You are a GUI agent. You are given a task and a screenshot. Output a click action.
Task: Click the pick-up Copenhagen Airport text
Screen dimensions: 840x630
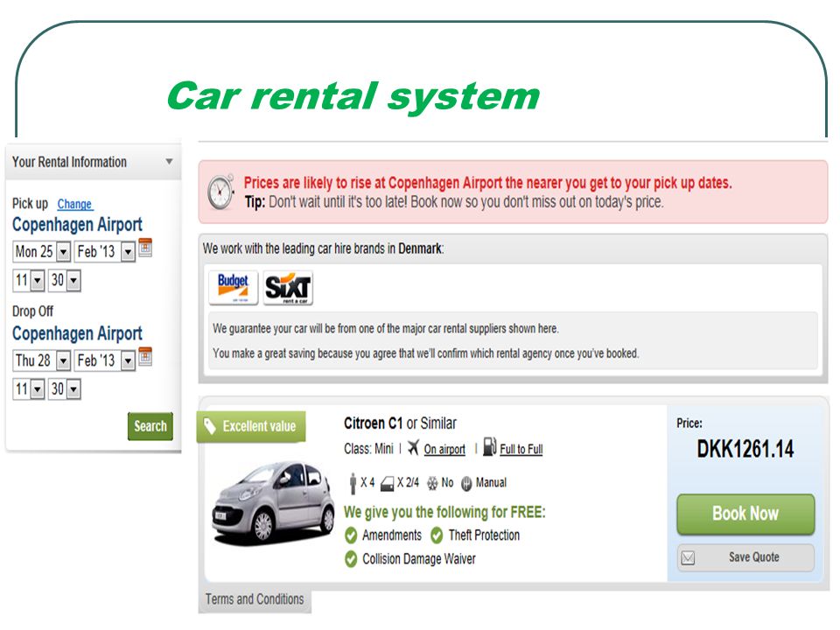tap(77, 225)
